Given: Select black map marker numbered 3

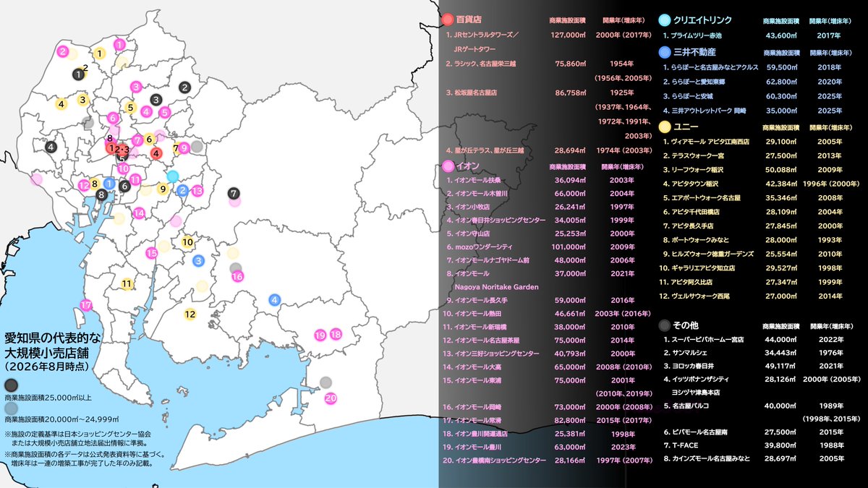Looking at the screenshot, I should pyautogui.click(x=156, y=100).
